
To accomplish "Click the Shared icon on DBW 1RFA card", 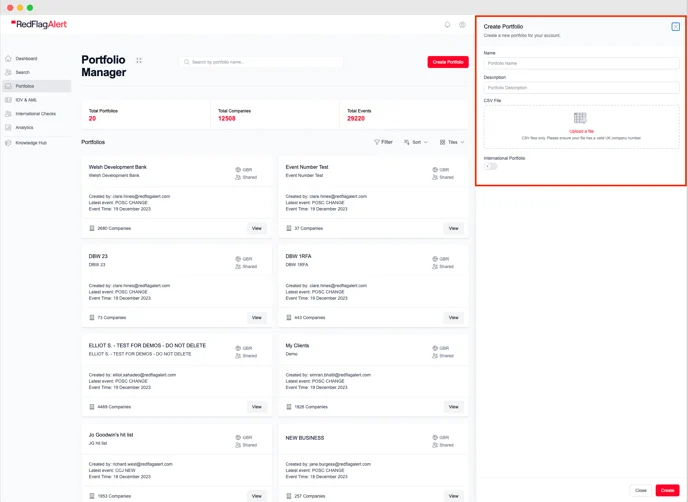I will (435, 266).
